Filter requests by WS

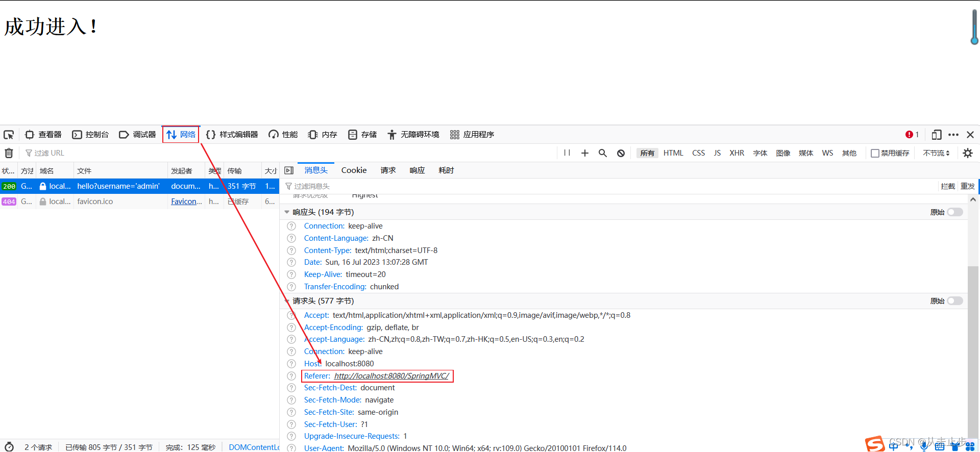click(x=827, y=153)
